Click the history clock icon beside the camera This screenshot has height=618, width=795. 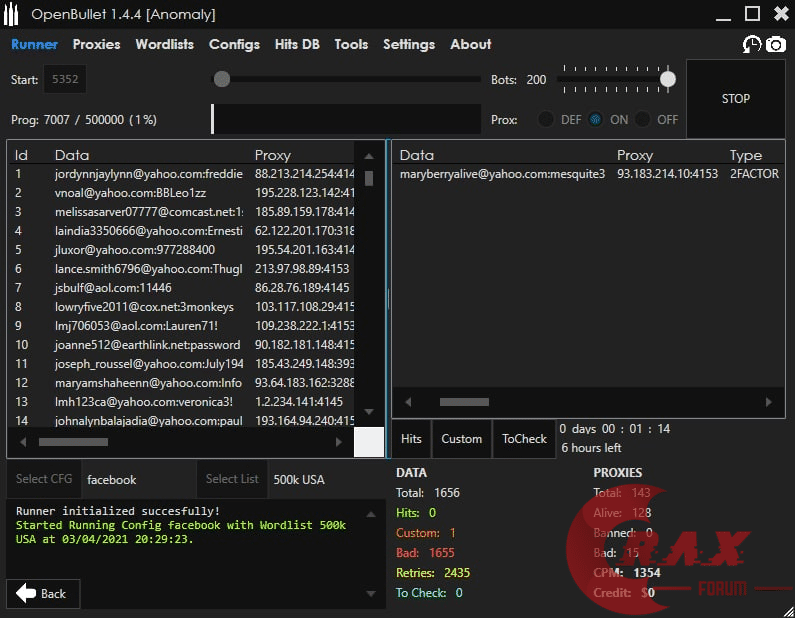point(751,44)
